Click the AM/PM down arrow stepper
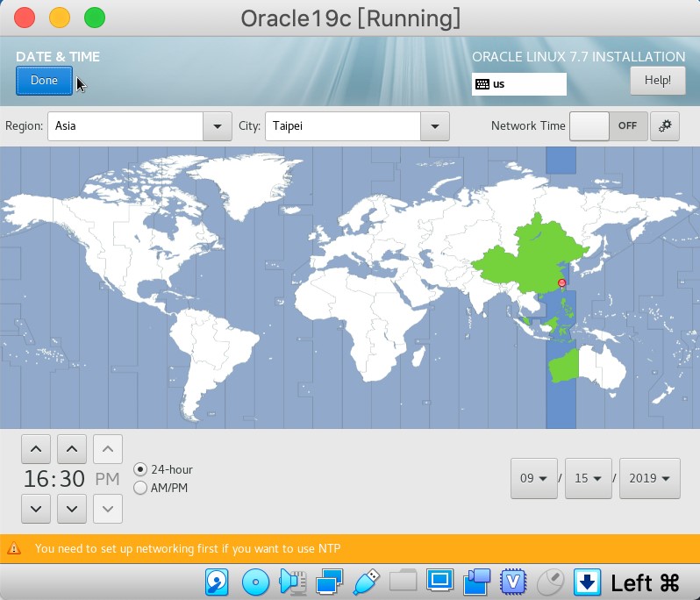The width and height of the screenshot is (700, 600). pos(108,509)
